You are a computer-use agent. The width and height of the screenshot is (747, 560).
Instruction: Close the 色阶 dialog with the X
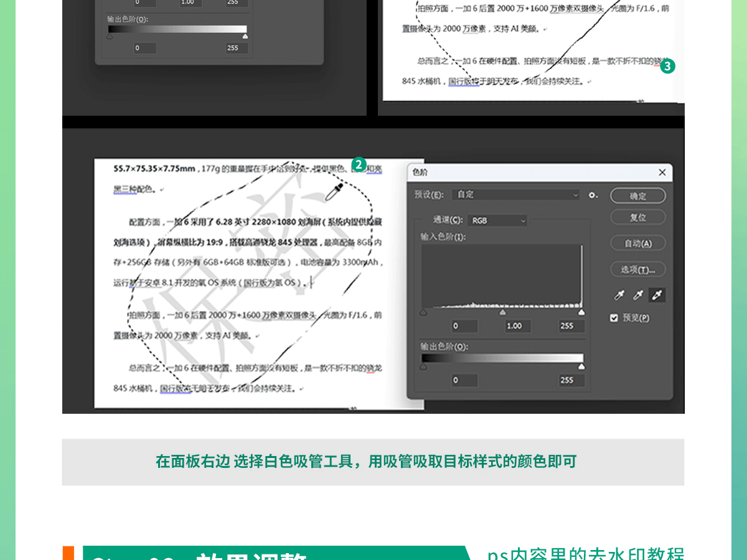click(662, 172)
